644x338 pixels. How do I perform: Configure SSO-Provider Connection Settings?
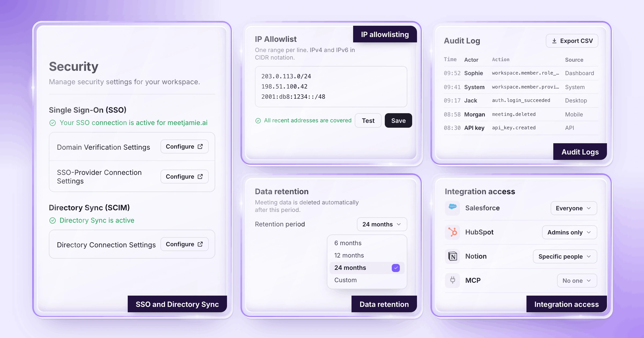pyautogui.click(x=184, y=177)
